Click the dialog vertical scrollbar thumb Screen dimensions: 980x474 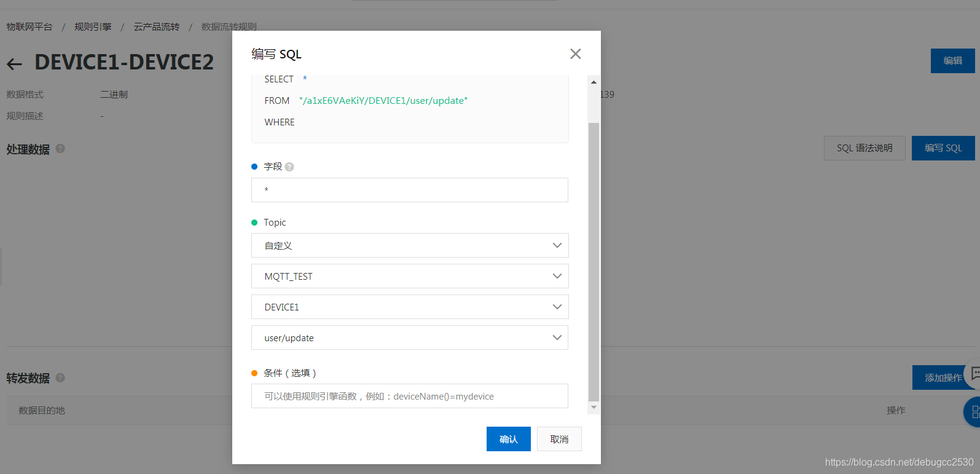click(x=594, y=262)
